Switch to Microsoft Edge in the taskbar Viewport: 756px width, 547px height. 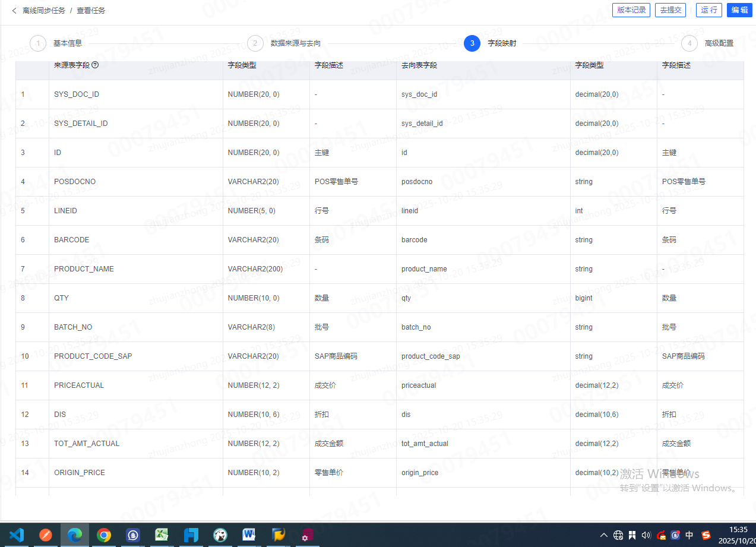[74, 535]
